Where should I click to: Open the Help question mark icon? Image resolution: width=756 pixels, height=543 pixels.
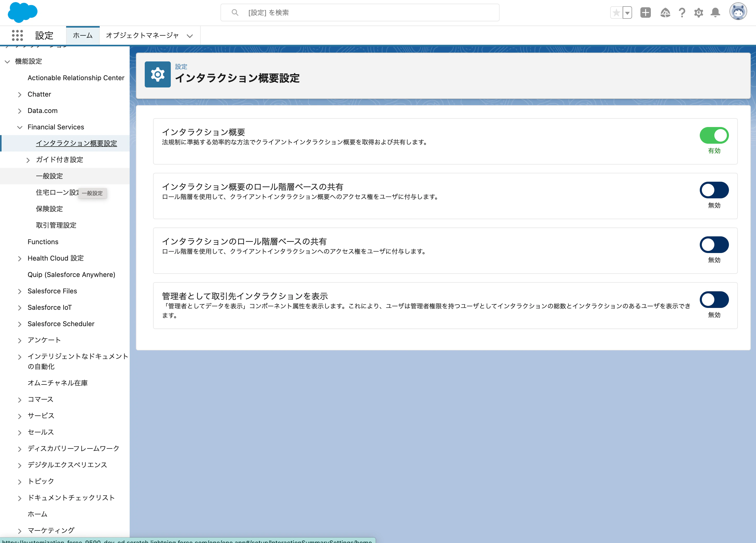(x=682, y=13)
